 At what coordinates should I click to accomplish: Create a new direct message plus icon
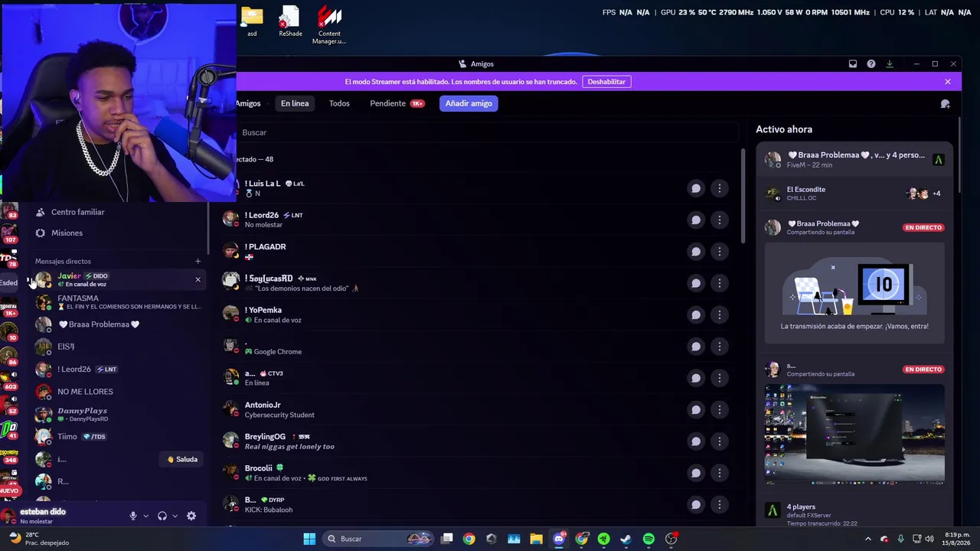[198, 262]
